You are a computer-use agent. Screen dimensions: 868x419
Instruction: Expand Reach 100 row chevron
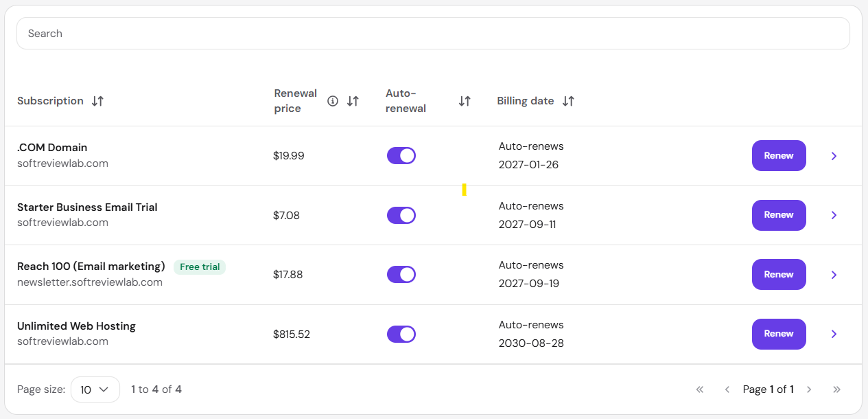834,275
